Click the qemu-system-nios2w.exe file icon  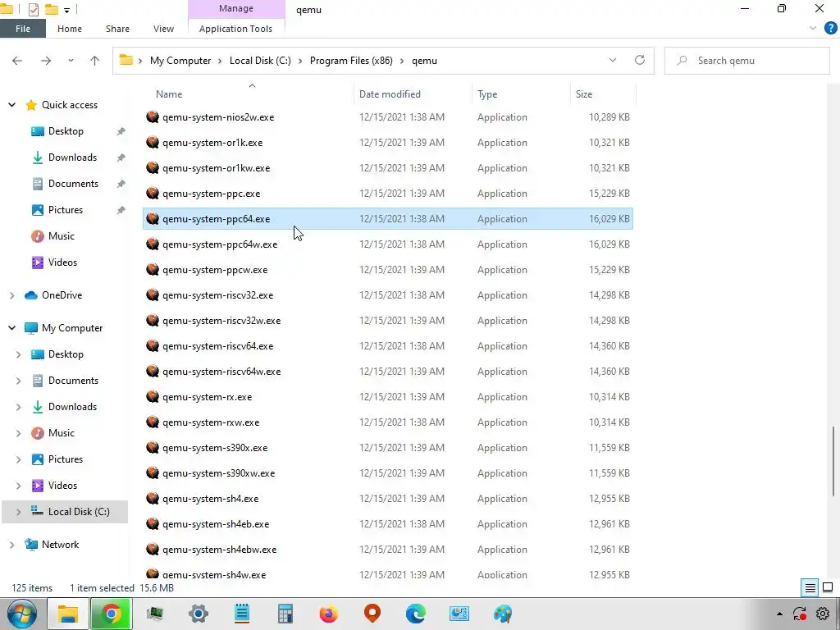coord(153,116)
